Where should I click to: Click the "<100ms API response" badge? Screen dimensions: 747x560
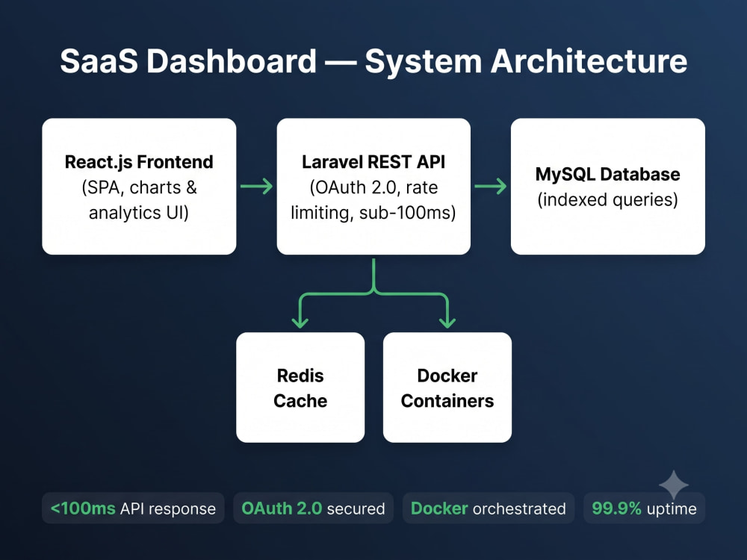[x=133, y=508]
